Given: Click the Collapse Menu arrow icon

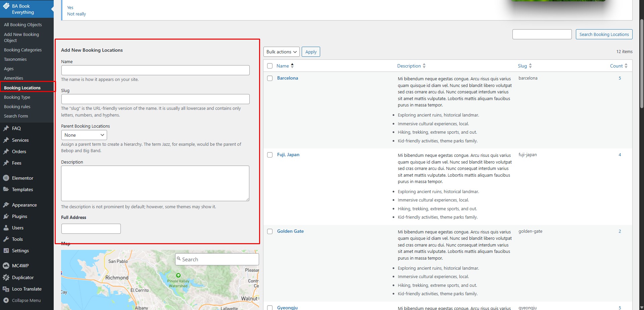Looking at the screenshot, I should 6,300.
